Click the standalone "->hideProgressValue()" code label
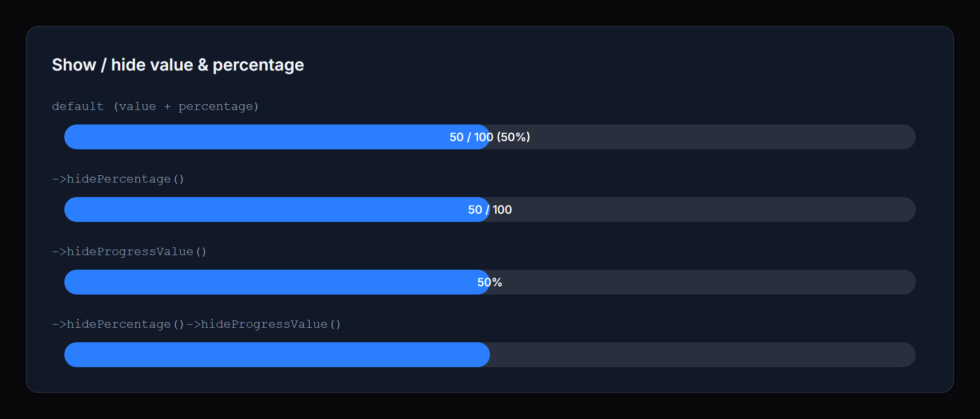Viewport: 980px width, 419px height. click(129, 252)
